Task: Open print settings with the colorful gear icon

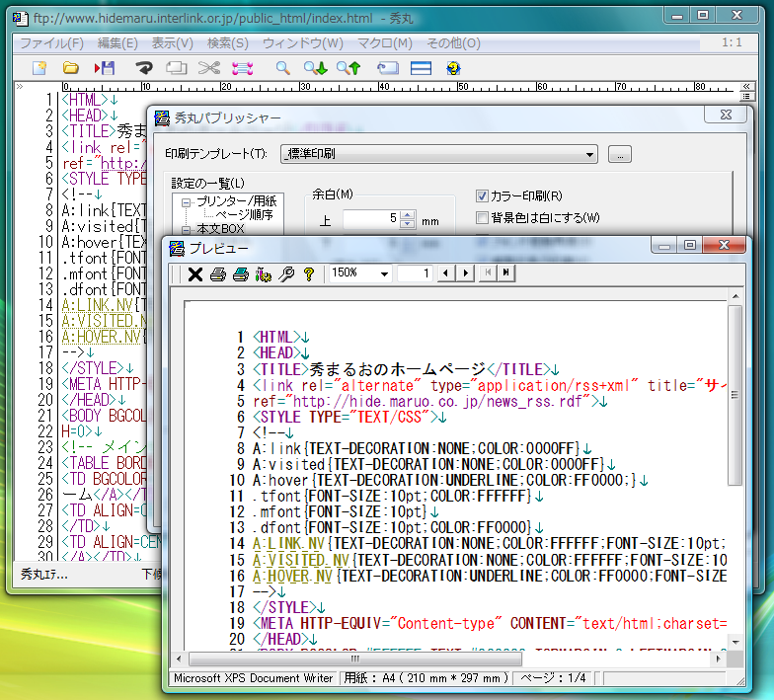Action: coord(263,274)
